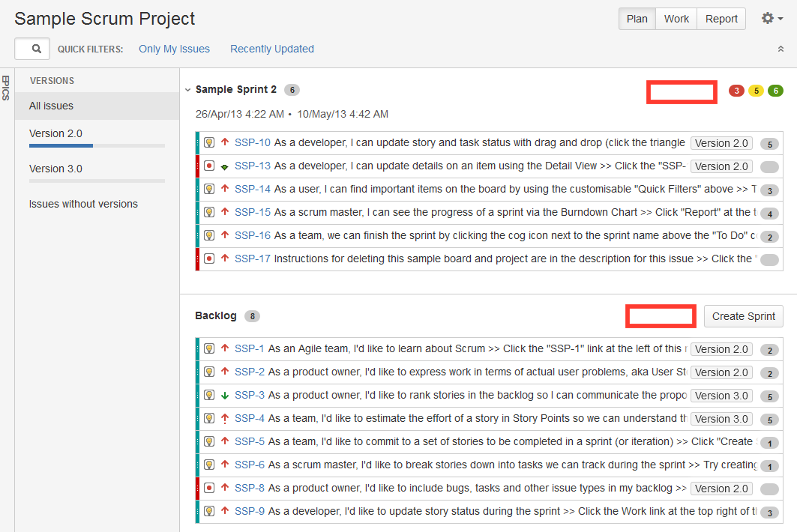Switch to Work mode
The image size is (797, 532).
tap(676, 19)
